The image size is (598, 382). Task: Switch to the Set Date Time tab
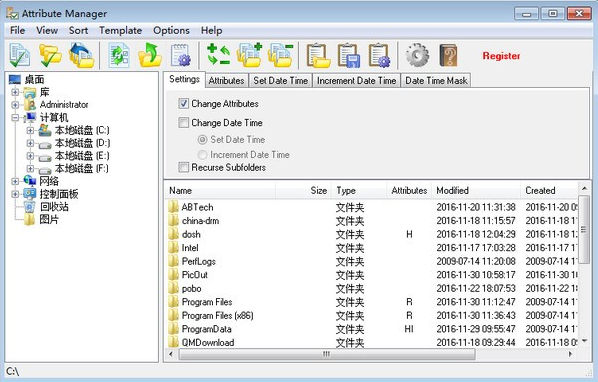click(280, 81)
